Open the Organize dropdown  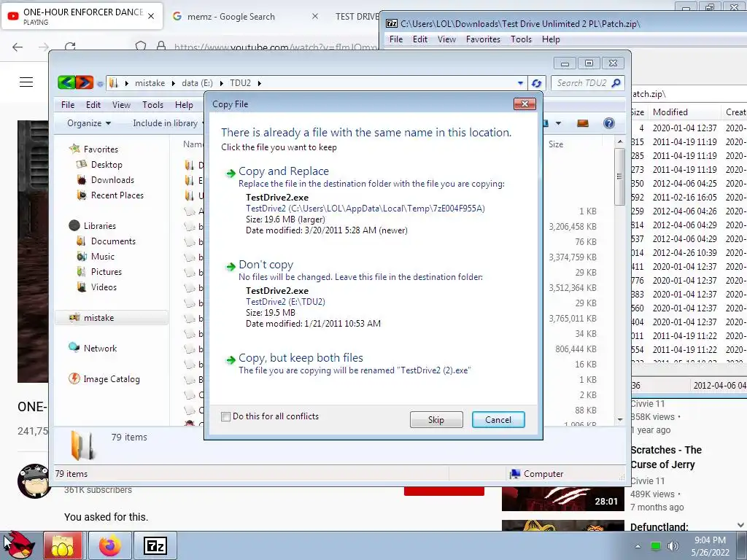(x=89, y=123)
